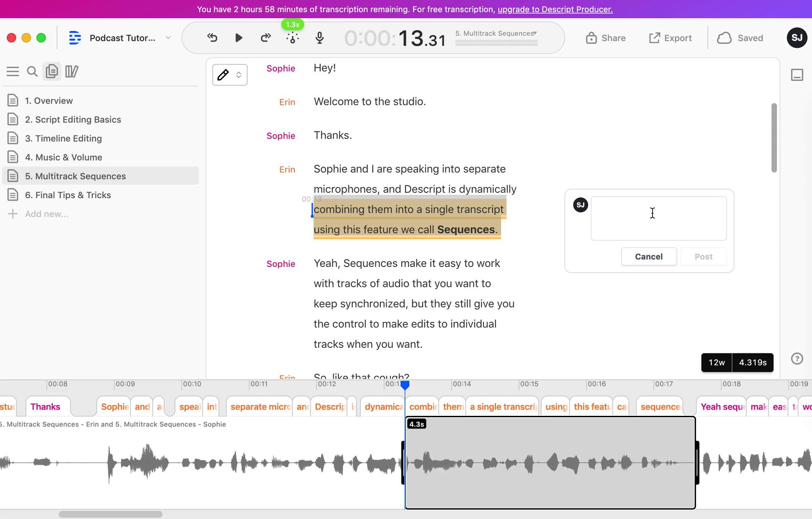Open 4. Music & Volume composition
812x519 pixels.
(101, 157)
